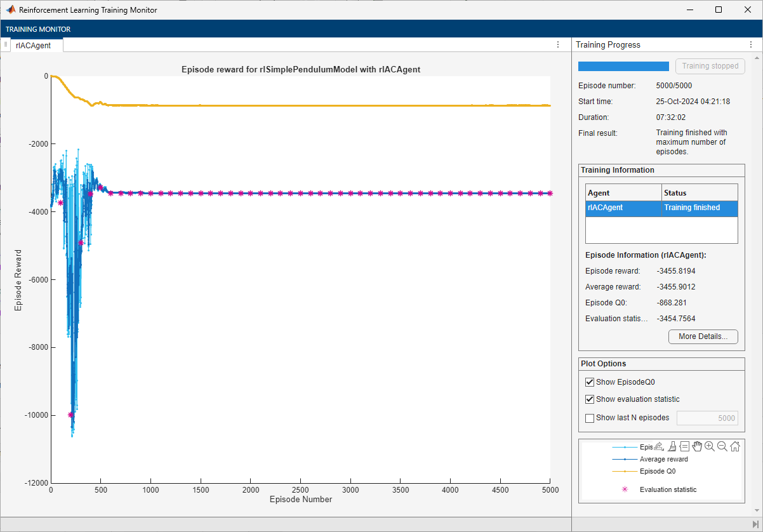Activate the pan hand tool
This screenshot has width=763, height=532.
click(697, 446)
